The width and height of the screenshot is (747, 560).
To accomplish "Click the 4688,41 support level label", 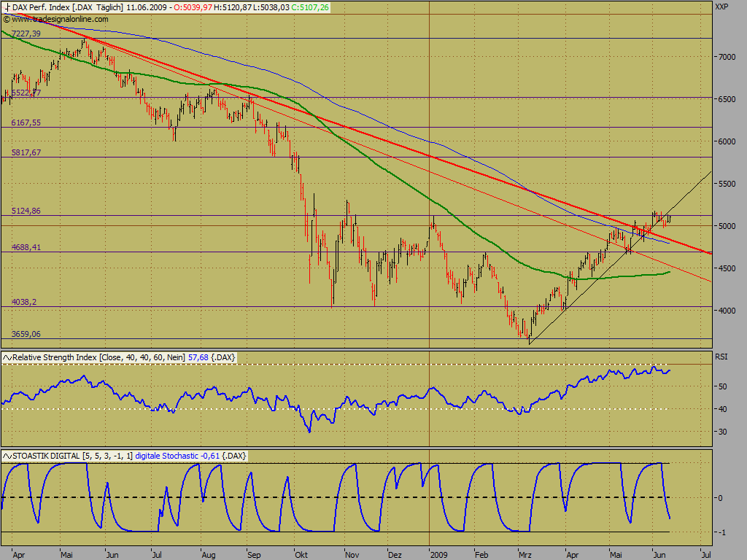I will pos(26,248).
